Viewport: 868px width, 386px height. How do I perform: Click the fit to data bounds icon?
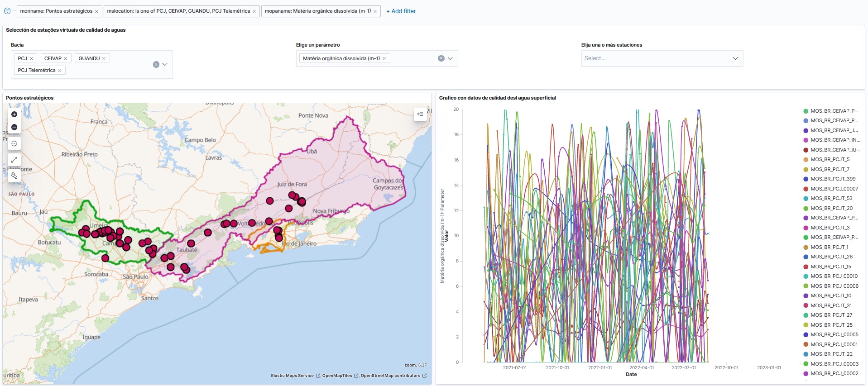14,143
